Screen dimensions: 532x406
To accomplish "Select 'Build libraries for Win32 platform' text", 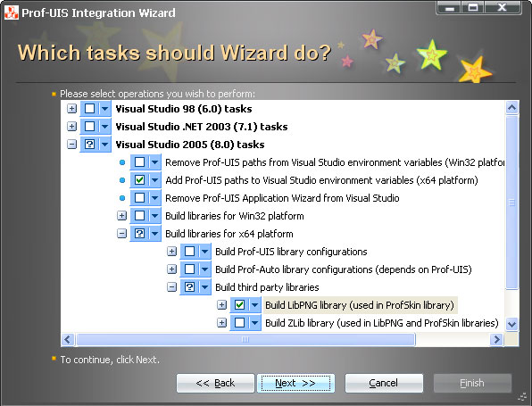I will 235,216.
